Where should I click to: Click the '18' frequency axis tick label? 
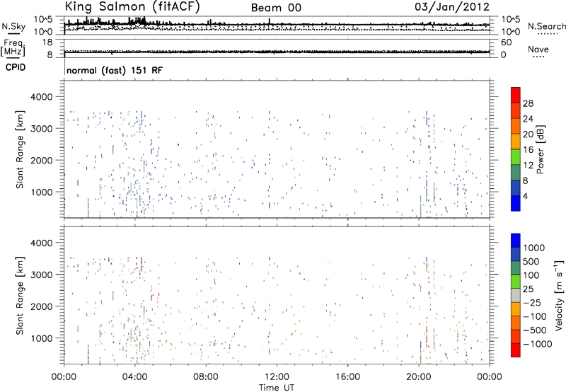pos(47,42)
